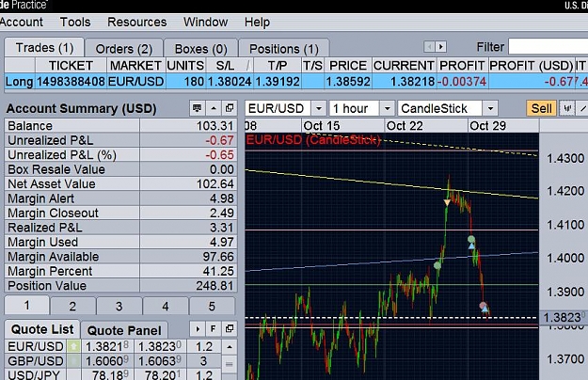
Task: Switch to the Positions (1) tab
Action: click(284, 49)
